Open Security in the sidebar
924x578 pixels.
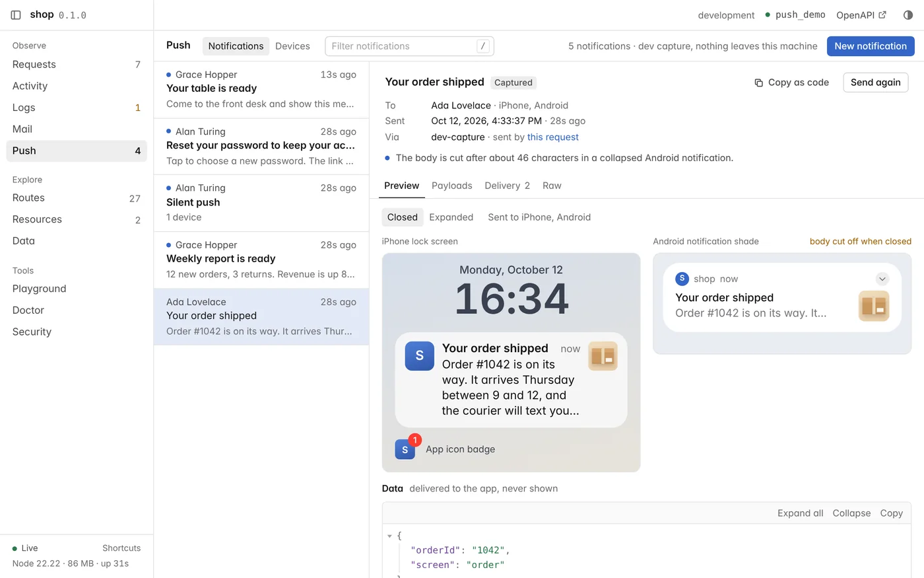pos(77,332)
